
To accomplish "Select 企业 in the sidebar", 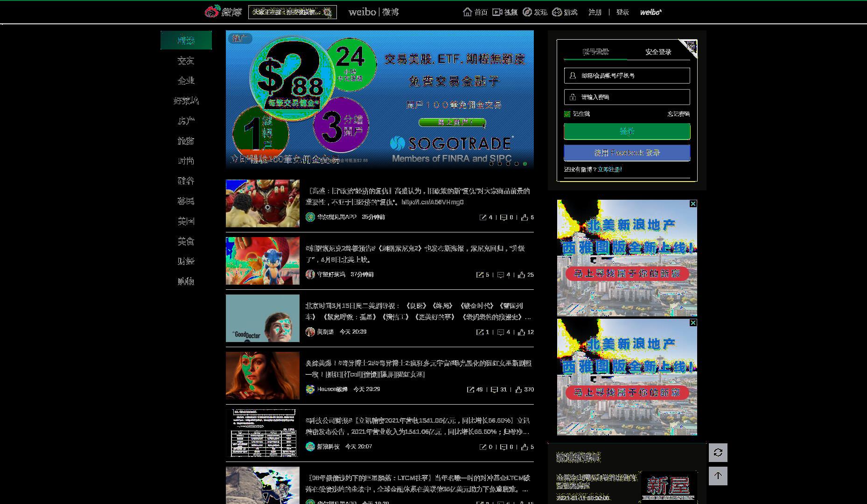I will tap(186, 81).
